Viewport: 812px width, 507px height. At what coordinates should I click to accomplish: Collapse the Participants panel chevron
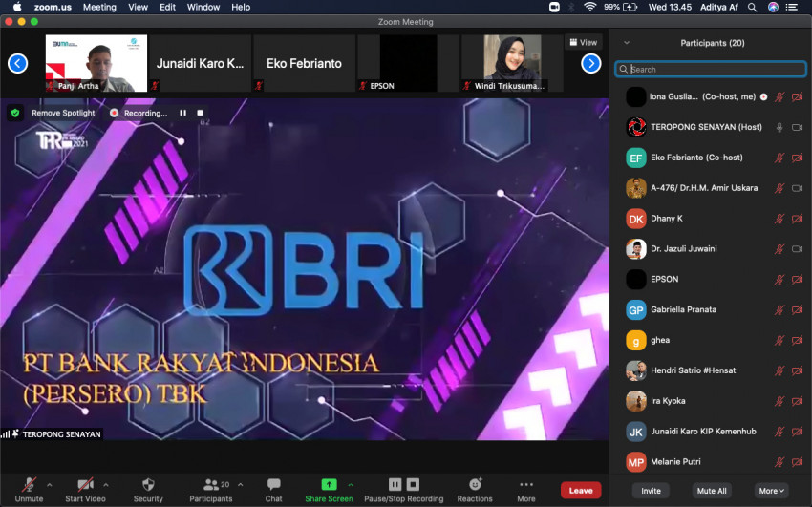click(626, 43)
